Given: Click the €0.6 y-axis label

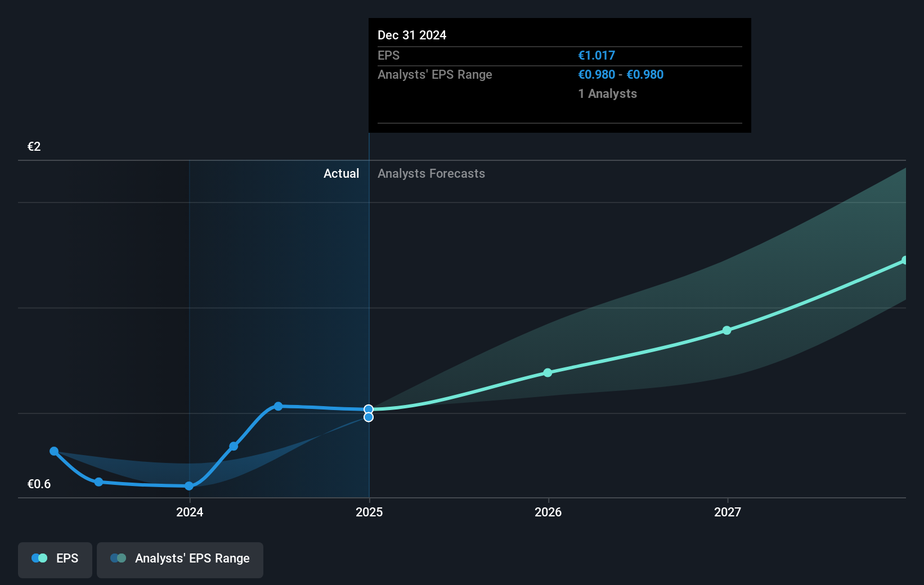Looking at the screenshot, I should point(39,484).
